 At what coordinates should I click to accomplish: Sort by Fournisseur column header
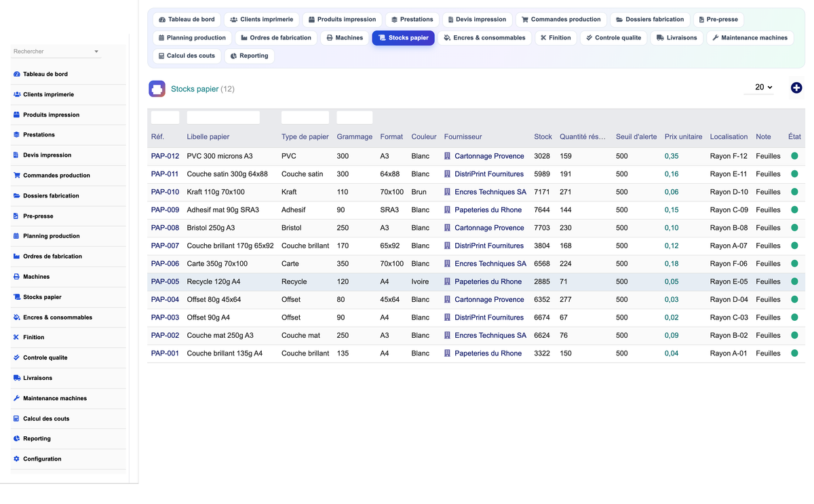(x=463, y=136)
